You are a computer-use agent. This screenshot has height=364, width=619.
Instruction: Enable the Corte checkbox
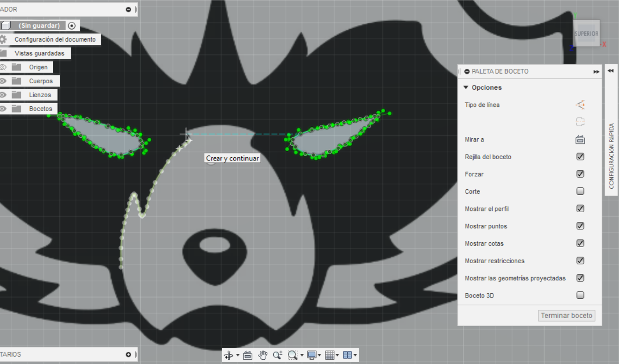(580, 191)
